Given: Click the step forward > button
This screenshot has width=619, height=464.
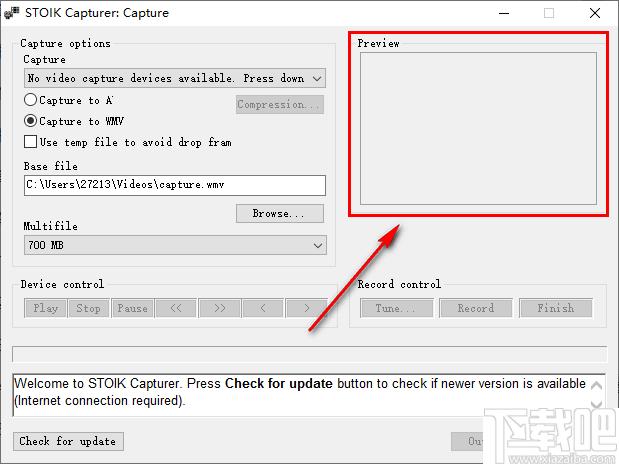Looking at the screenshot, I should (307, 308).
